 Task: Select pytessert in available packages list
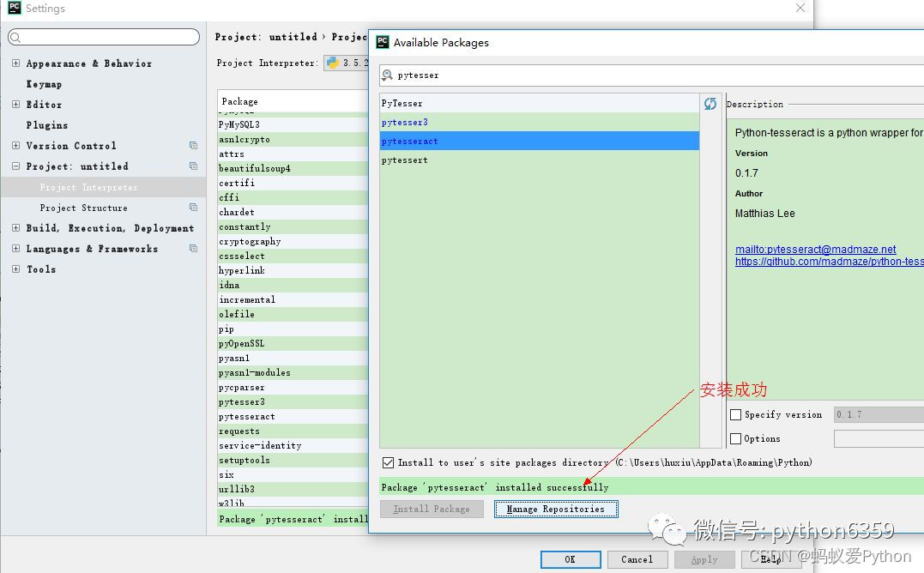click(x=539, y=160)
